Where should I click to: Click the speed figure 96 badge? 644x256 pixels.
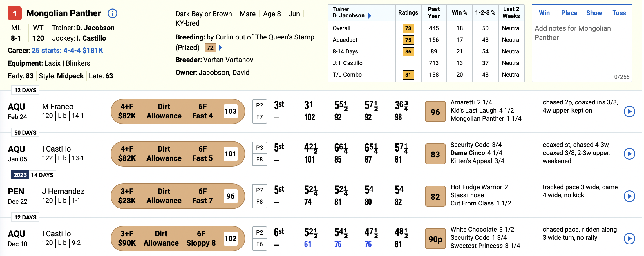(x=435, y=111)
